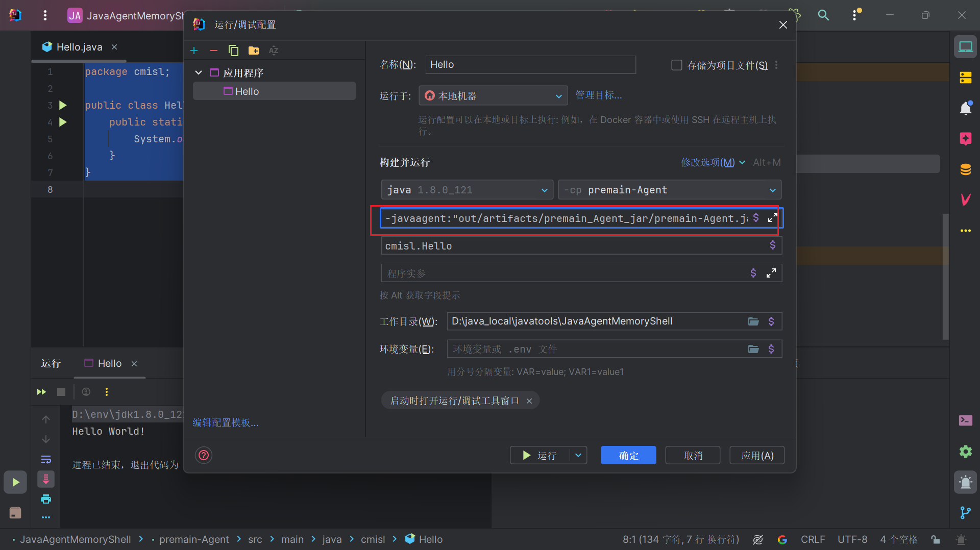The height and width of the screenshot is (550, 980).
Task: Insert macro into working directory field
Action: click(771, 321)
